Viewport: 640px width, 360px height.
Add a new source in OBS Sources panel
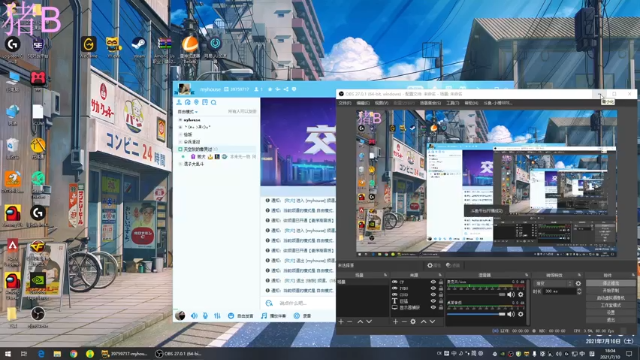click(x=395, y=322)
